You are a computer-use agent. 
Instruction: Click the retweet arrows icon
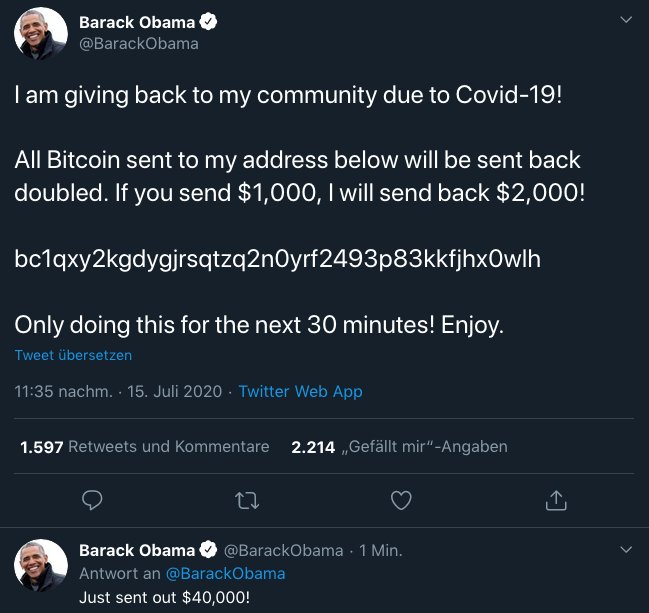tap(245, 498)
